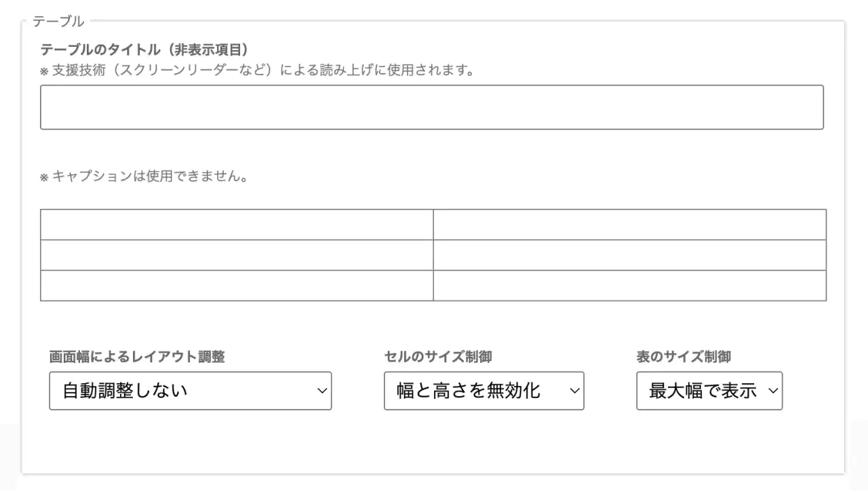Click the セルのサイズ制御 label
This screenshot has height=491, width=868.
tap(438, 357)
